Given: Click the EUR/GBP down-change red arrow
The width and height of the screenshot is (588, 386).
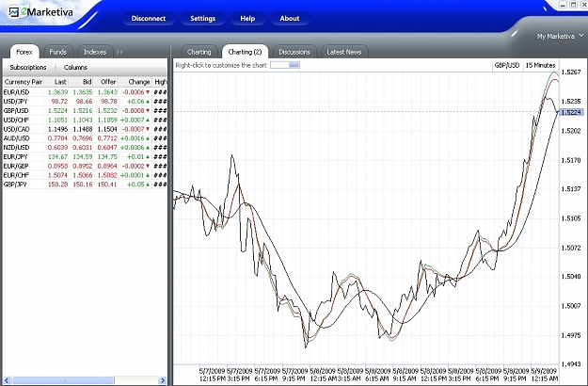Looking at the screenshot, I should tap(148, 166).
